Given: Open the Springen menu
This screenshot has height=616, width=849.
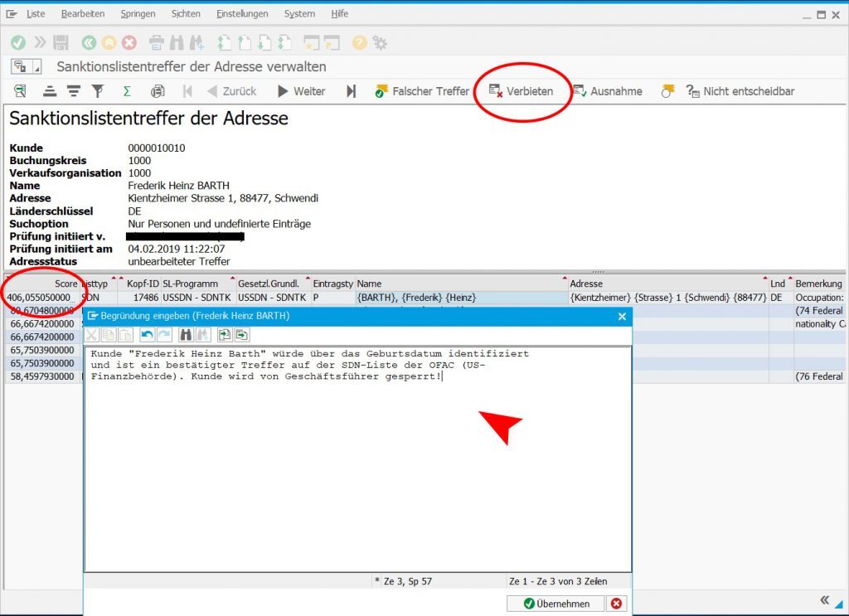Looking at the screenshot, I should tap(138, 13).
